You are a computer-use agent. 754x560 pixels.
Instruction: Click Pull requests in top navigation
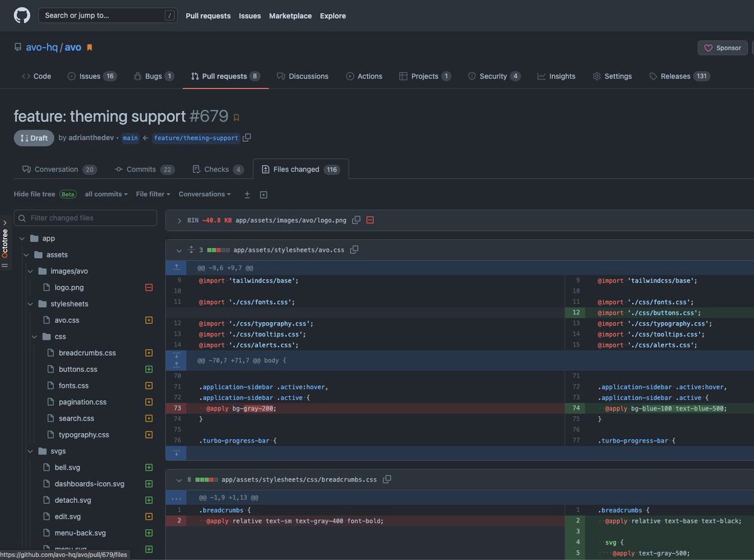(208, 16)
